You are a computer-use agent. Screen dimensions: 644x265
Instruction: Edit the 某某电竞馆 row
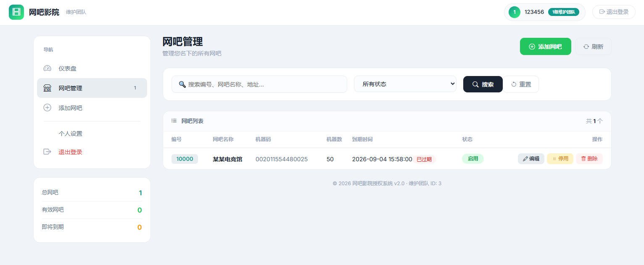(x=531, y=159)
